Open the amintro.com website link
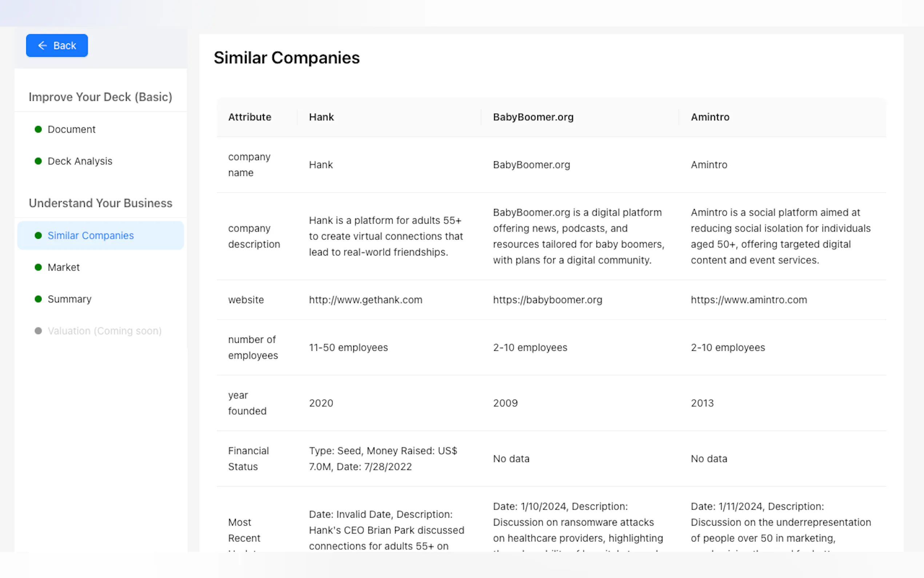924x578 pixels. coord(749,300)
